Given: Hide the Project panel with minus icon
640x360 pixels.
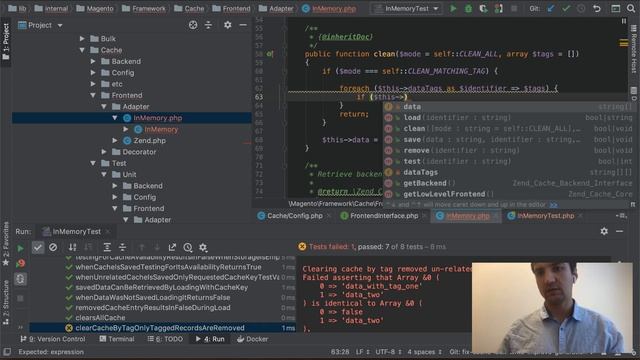Looking at the screenshot, I should coord(243,25).
